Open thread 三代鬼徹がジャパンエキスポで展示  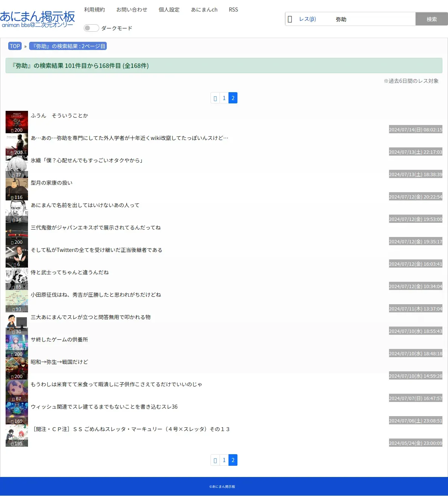(x=96, y=228)
